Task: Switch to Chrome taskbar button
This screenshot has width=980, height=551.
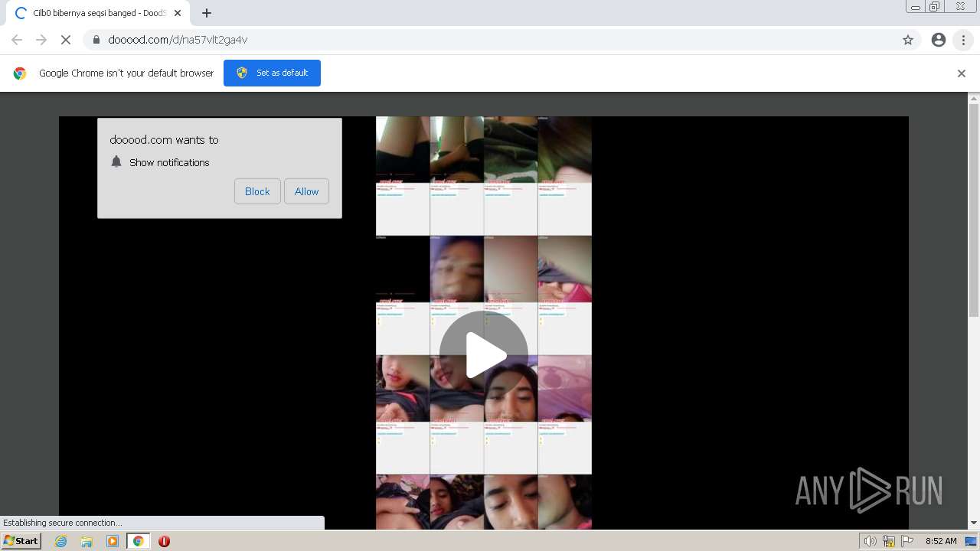Action: coord(138,541)
